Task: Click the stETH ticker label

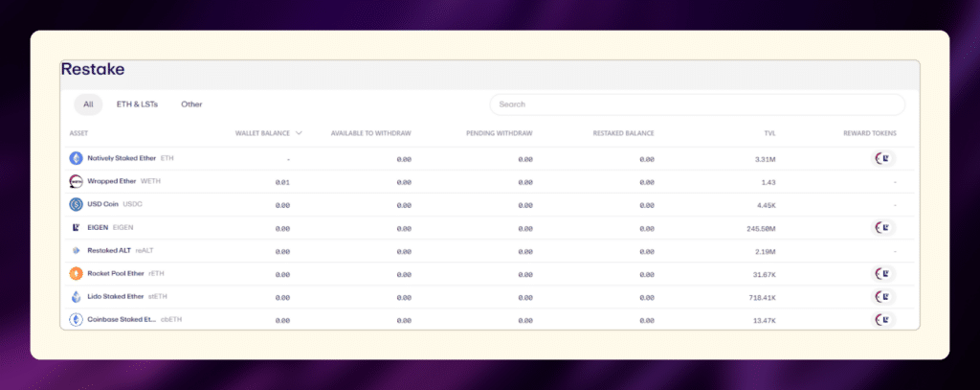Action: pos(158,297)
